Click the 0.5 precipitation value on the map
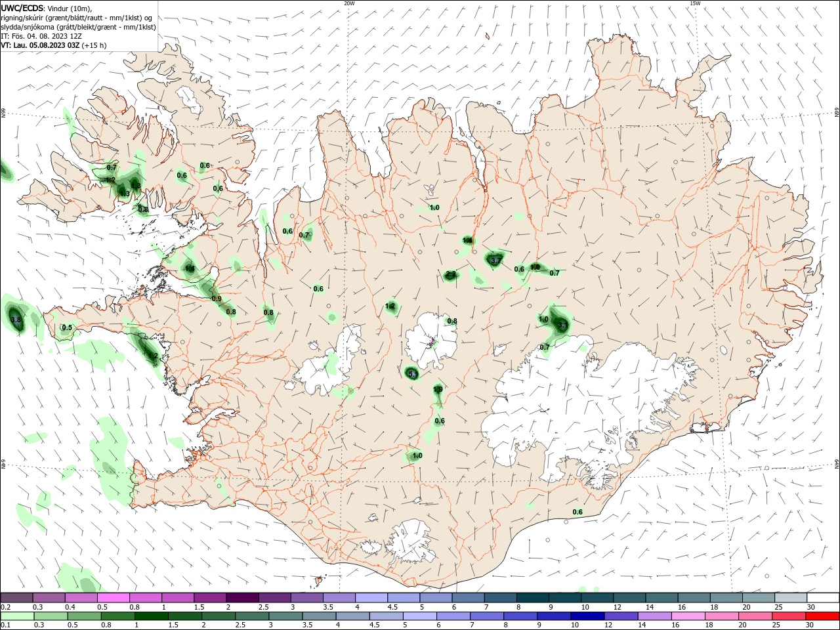Image resolution: width=840 pixels, height=630 pixels. pyautogui.click(x=67, y=327)
